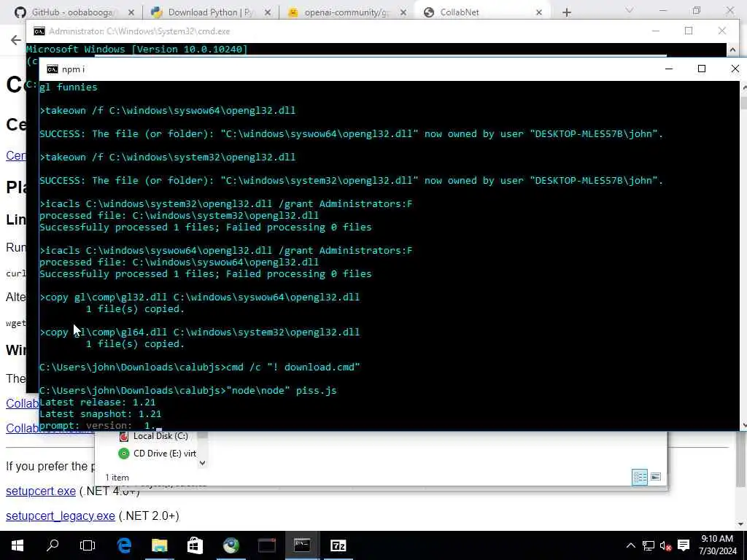Screen dimensions: 747x560
Task: Show hidden system tray icons
Action: pyautogui.click(x=631, y=545)
